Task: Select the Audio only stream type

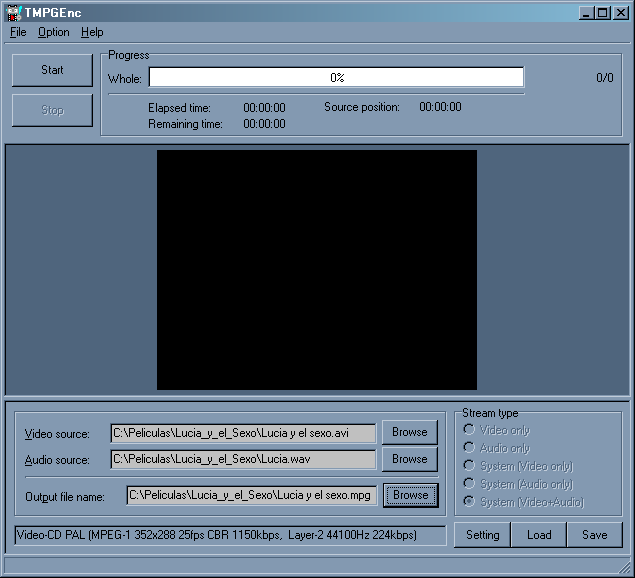Action: [x=470, y=448]
